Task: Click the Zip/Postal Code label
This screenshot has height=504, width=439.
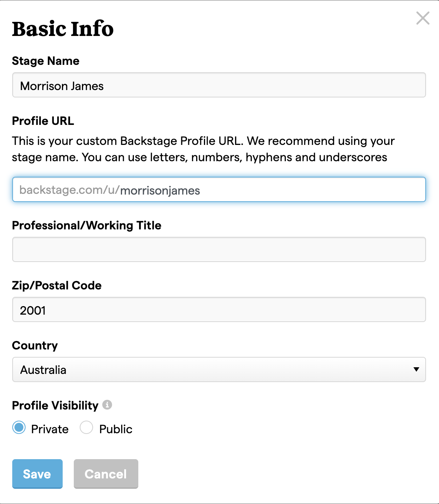Action: [x=57, y=285]
